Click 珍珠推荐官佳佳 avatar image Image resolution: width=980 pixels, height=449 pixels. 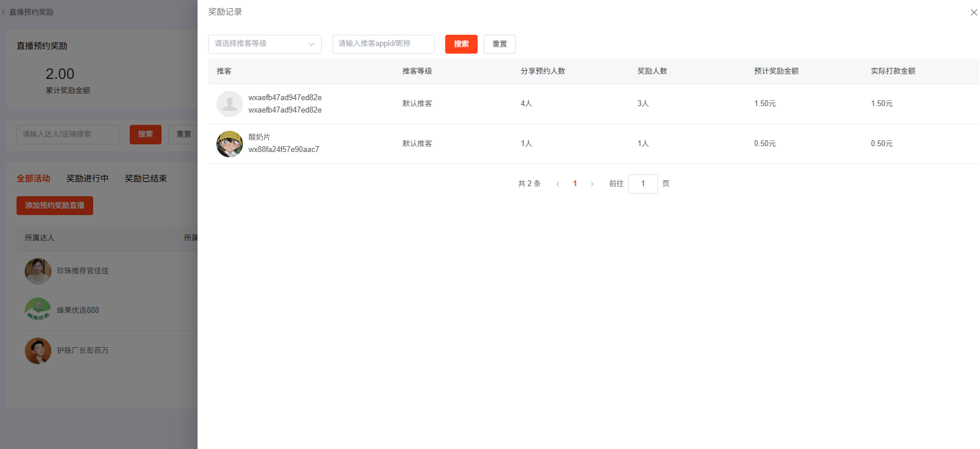tap(38, 271)
